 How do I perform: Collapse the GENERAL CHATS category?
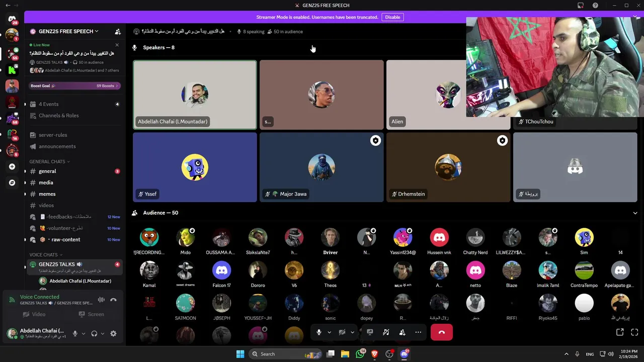click(x=49, y=161)
